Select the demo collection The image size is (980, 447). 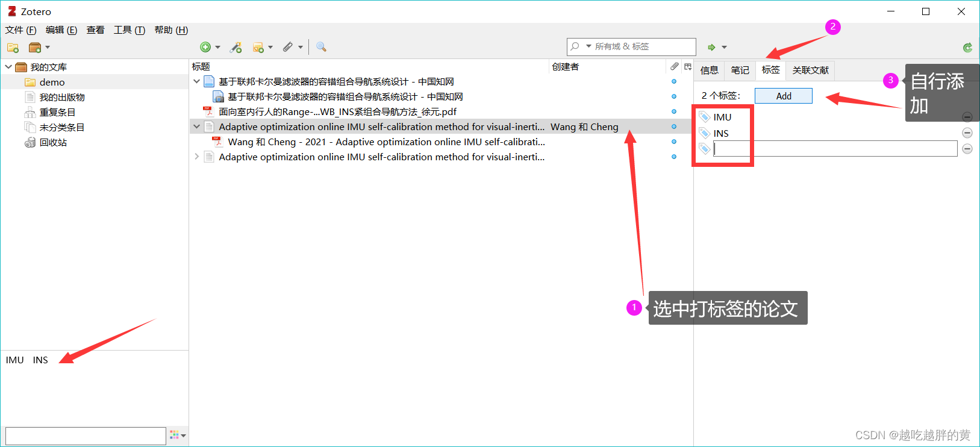click(52, 82)
